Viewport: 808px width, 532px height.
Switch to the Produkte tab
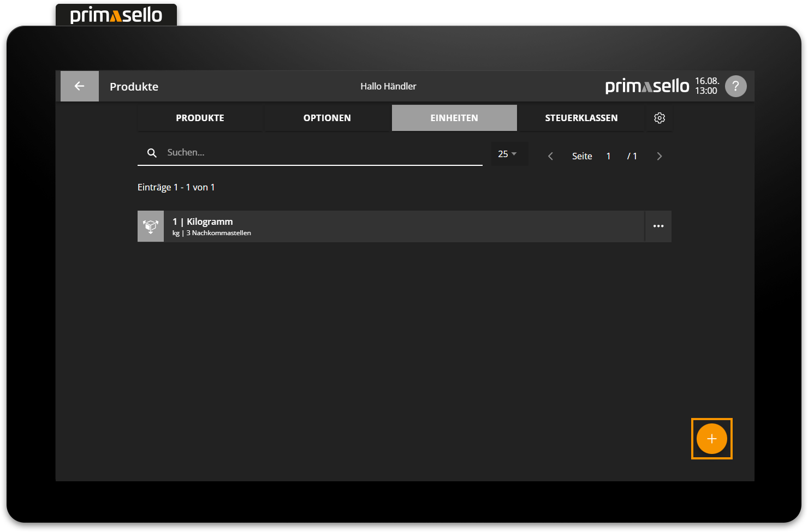pos(200,118)
